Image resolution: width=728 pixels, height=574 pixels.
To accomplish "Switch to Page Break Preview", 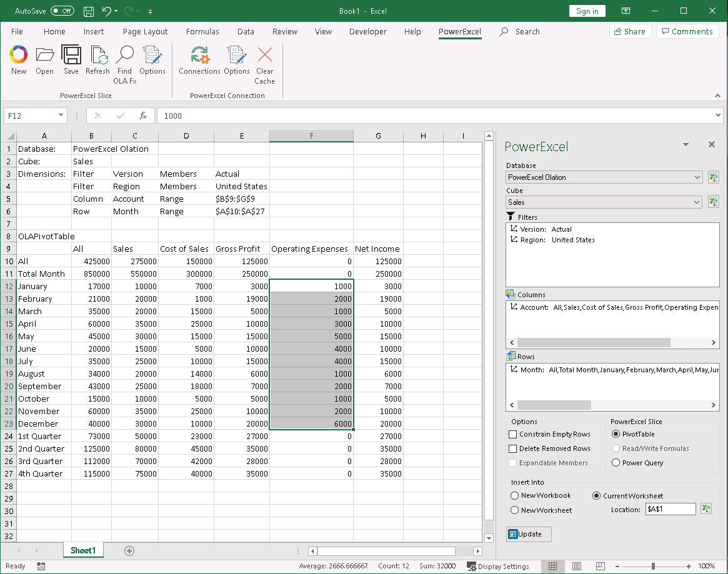I will (601, 566).
